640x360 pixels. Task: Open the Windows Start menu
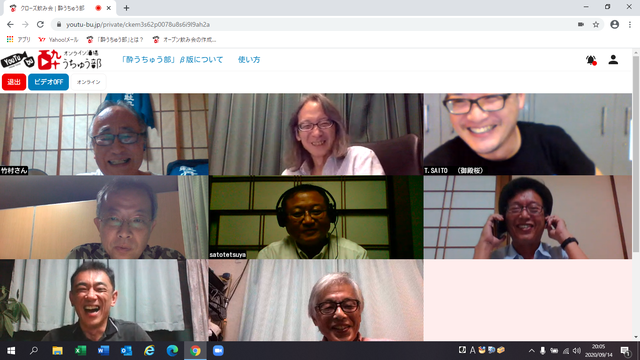click(11, 351)
